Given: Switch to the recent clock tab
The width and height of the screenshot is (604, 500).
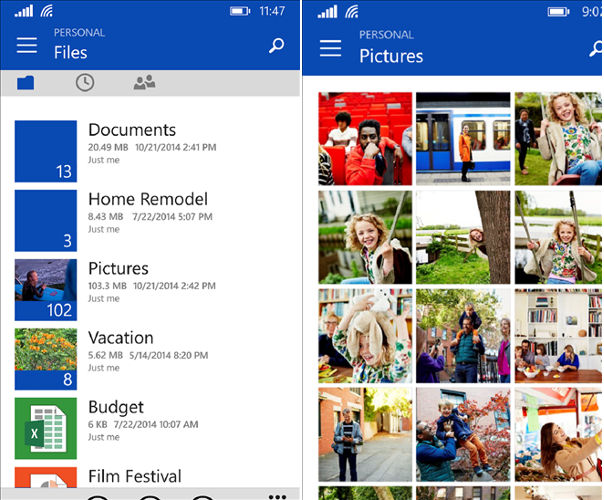Looking at the screenshot, I should click(x=85, y=82).
